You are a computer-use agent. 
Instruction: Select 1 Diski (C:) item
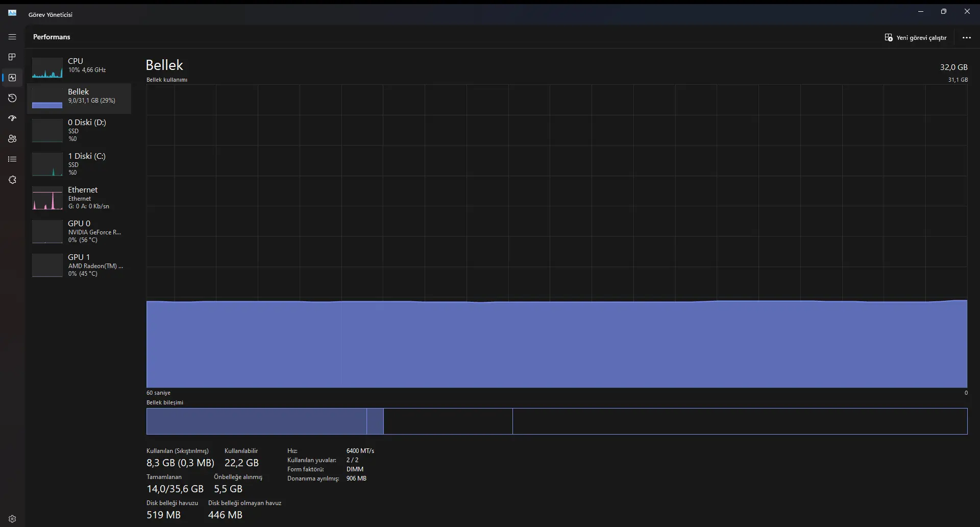(79, 164)
